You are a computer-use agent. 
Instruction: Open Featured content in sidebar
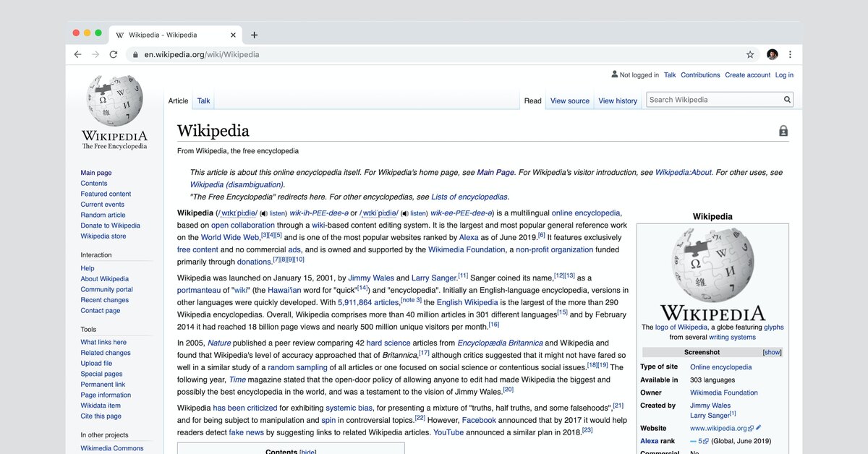pyautogui.click(x=106, y=194)
